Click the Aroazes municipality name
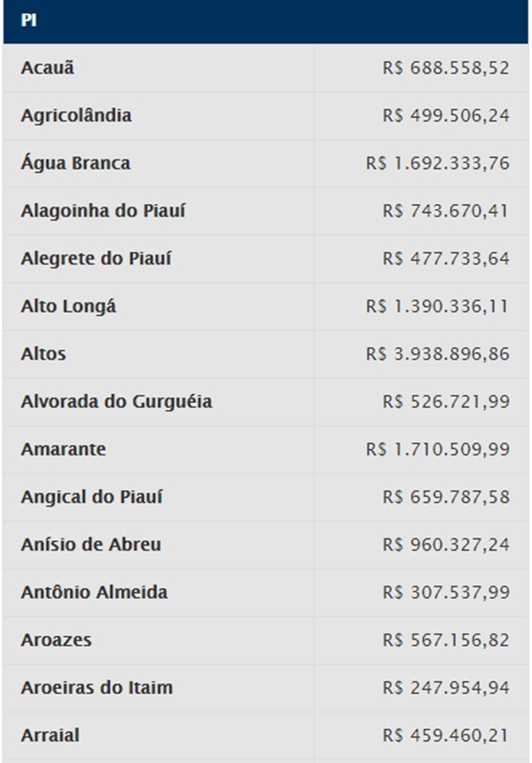 pos(57,640)
